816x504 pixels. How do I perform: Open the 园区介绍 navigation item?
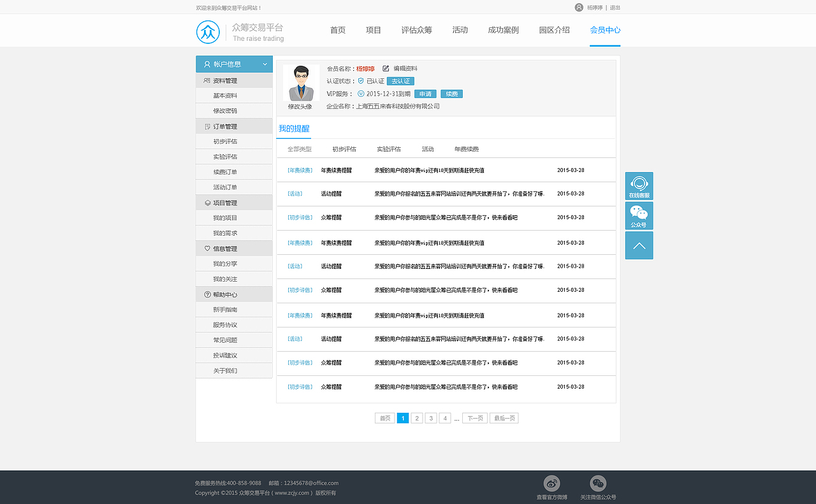(555, 30)
